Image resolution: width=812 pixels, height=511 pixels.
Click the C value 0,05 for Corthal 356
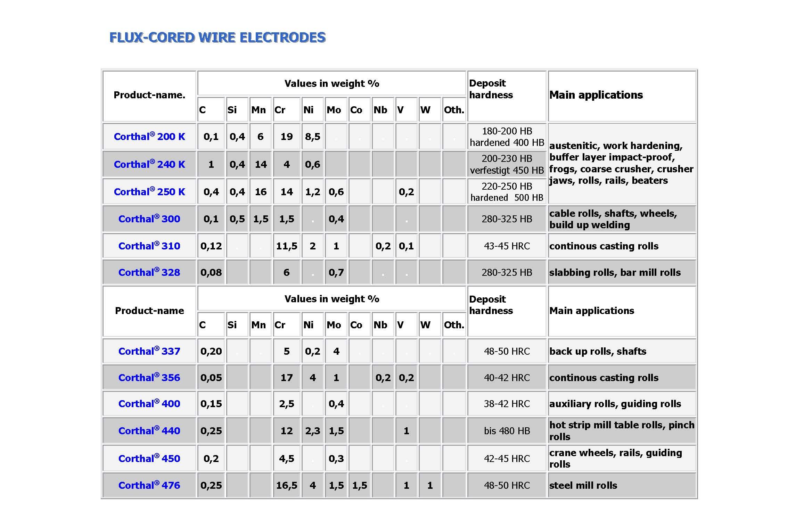[211, 378]
